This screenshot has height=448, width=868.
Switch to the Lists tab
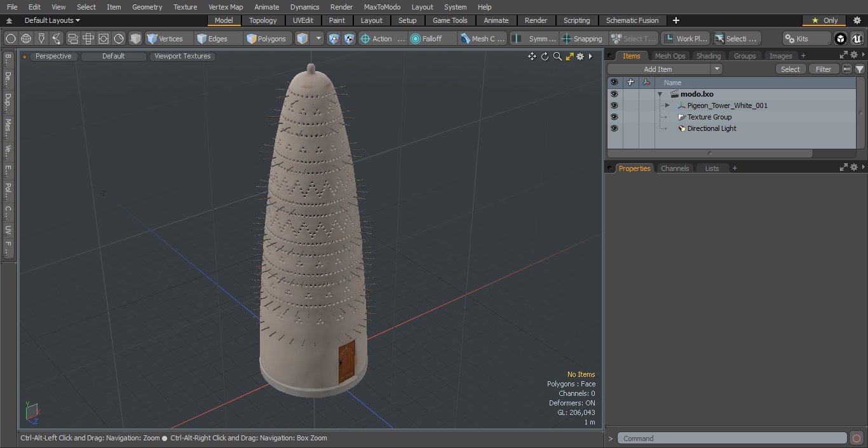[712, 168]
